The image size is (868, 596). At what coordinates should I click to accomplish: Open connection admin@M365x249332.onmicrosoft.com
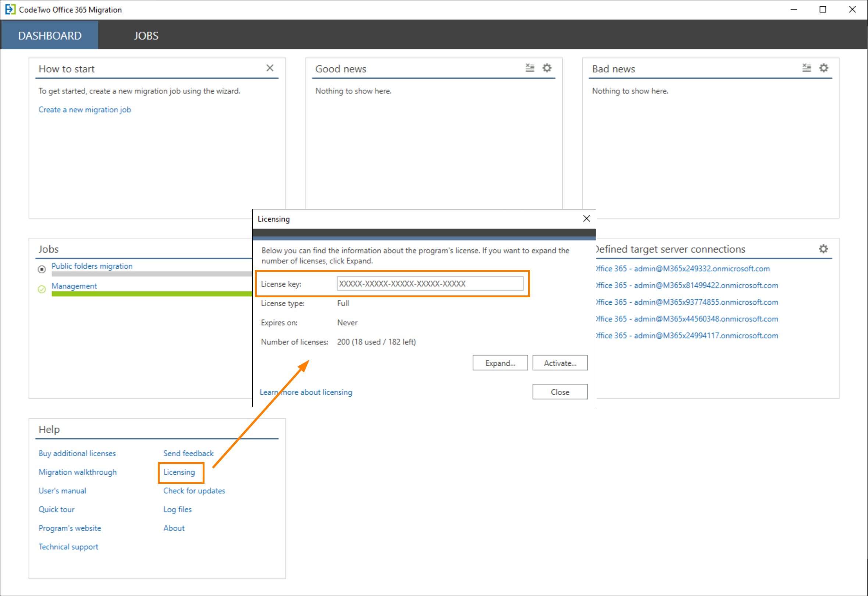click(682, 269)
